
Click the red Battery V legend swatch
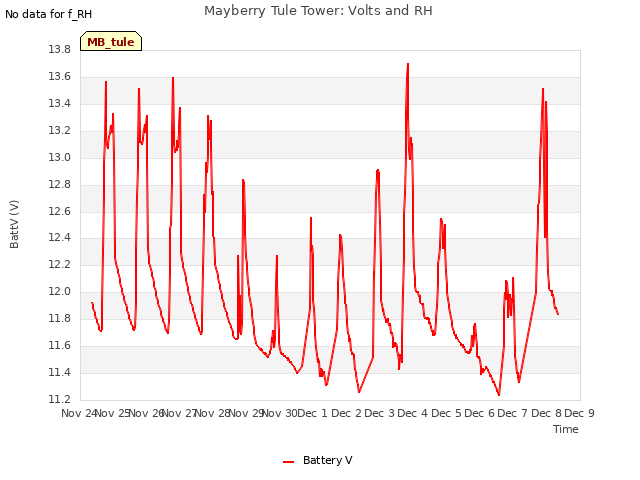289,462
